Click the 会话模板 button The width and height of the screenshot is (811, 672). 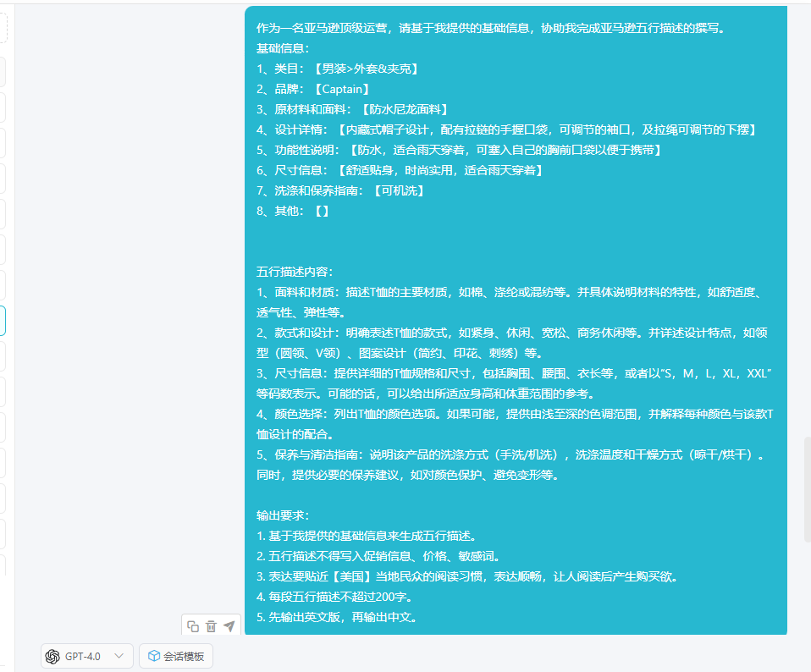pos(176,656)
